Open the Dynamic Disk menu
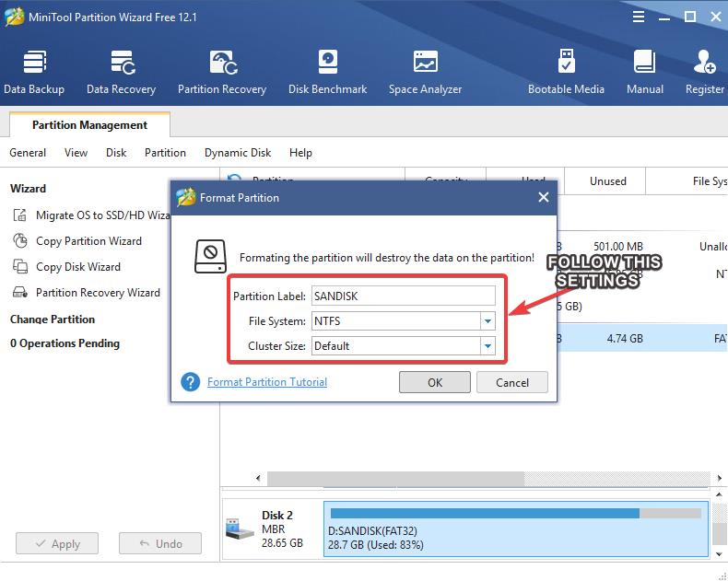Viewport: 728px width, 581px height. 238,153
